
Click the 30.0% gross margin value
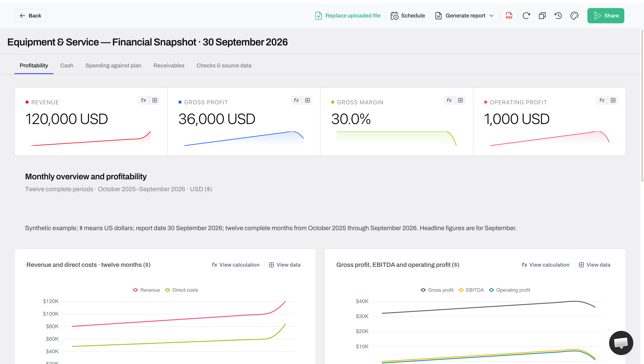pos(351,119)
